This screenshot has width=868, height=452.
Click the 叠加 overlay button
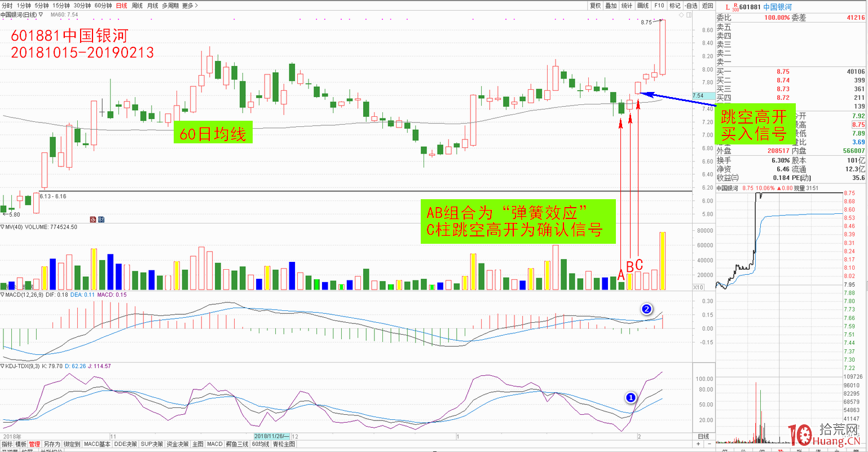tap(611, 6)
